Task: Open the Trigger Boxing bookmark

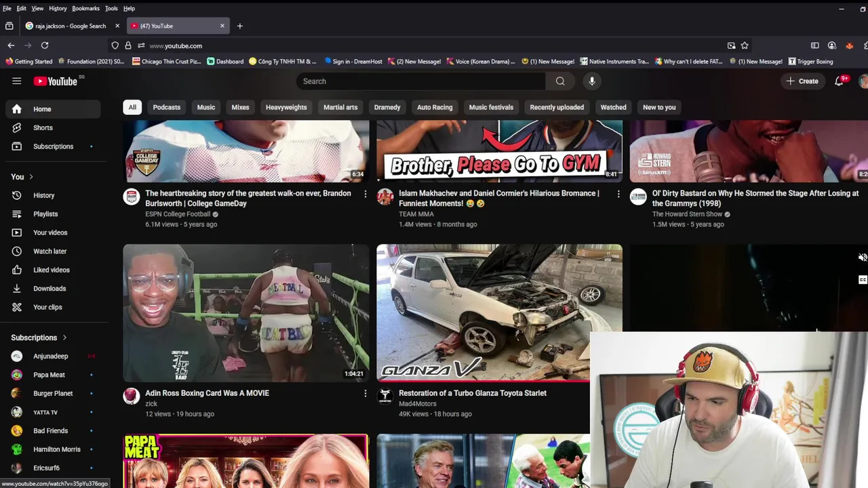Action: (810, 61)
